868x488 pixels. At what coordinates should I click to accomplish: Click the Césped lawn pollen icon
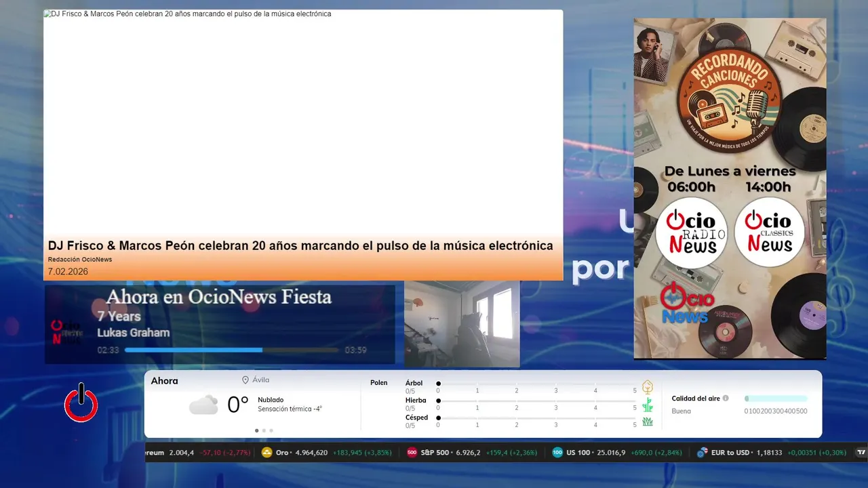[x=648, y=422]
